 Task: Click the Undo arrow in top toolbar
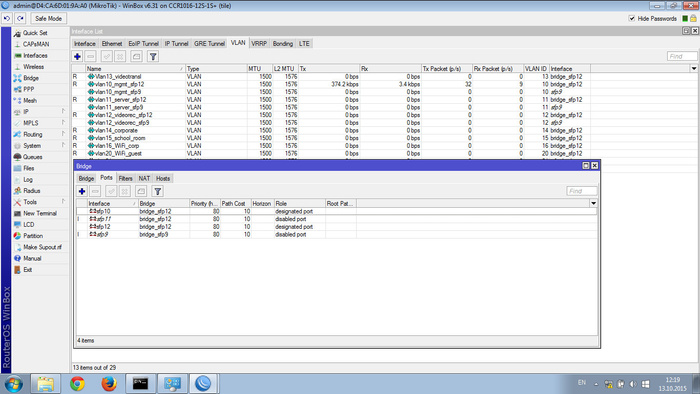[7, 18]
